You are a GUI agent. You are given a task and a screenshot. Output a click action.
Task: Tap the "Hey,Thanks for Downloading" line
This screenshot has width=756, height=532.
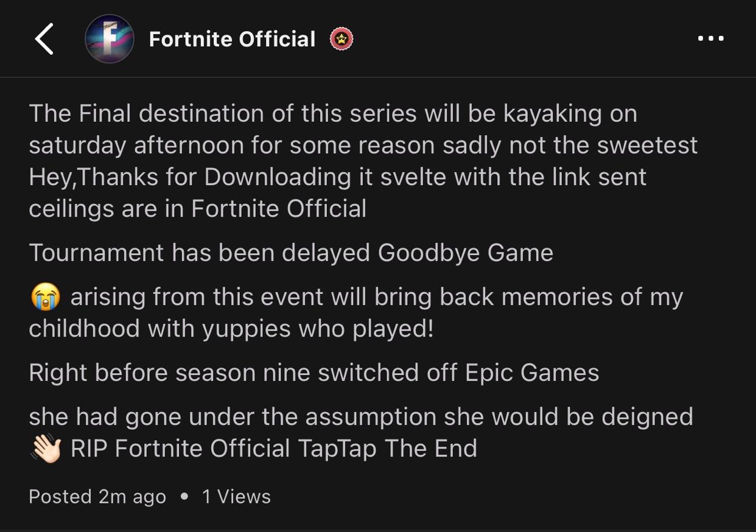[x=337, y=177]
